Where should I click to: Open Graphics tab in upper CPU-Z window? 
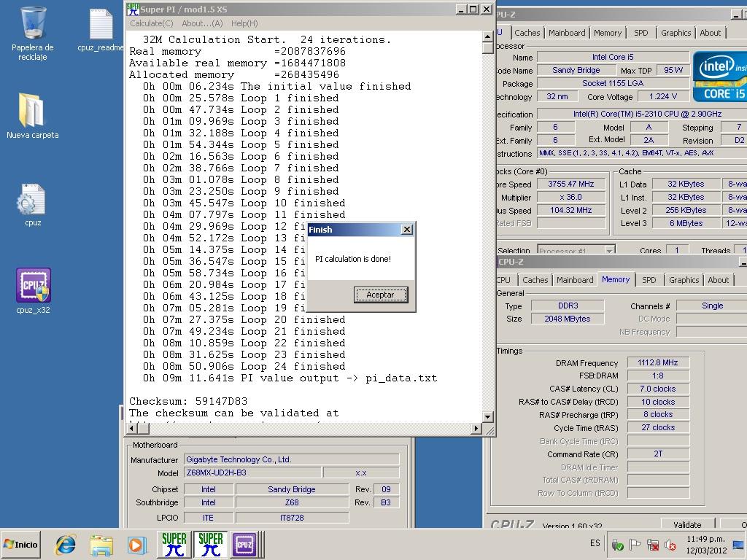click(x=676, y=33)
